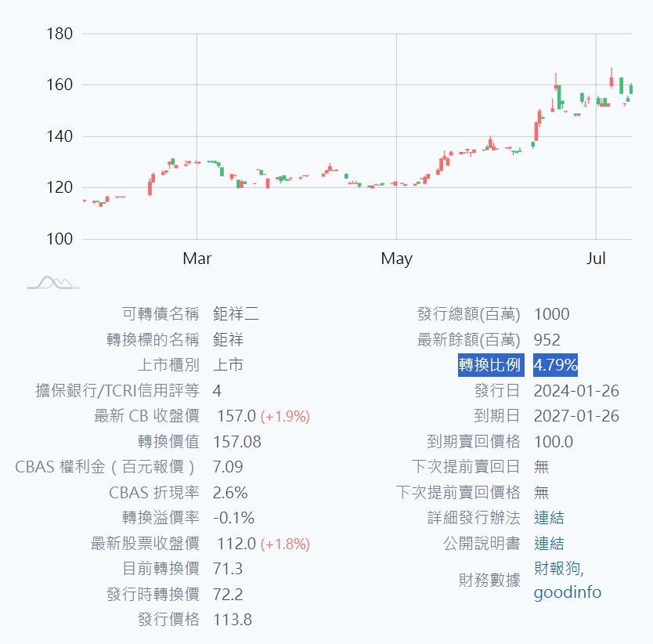Click the 100 price axis label
This screenshot has height=644, width=653.
coord(60,239)
